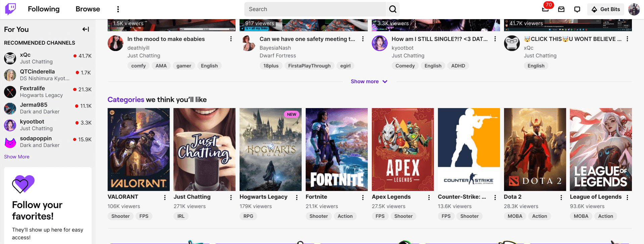Click the gamer tag
The width and height of the screenshot is (644, 244).
pyautogui.click(x=184, y=66)
